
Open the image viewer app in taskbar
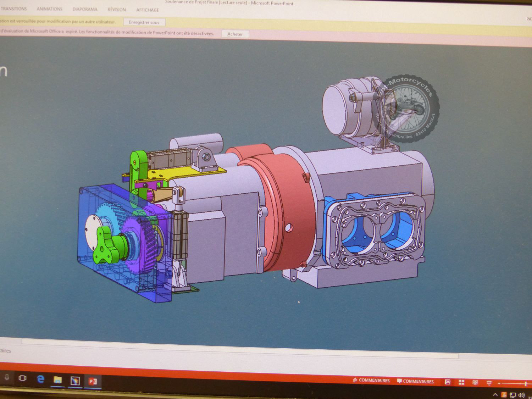coord(75,381)
